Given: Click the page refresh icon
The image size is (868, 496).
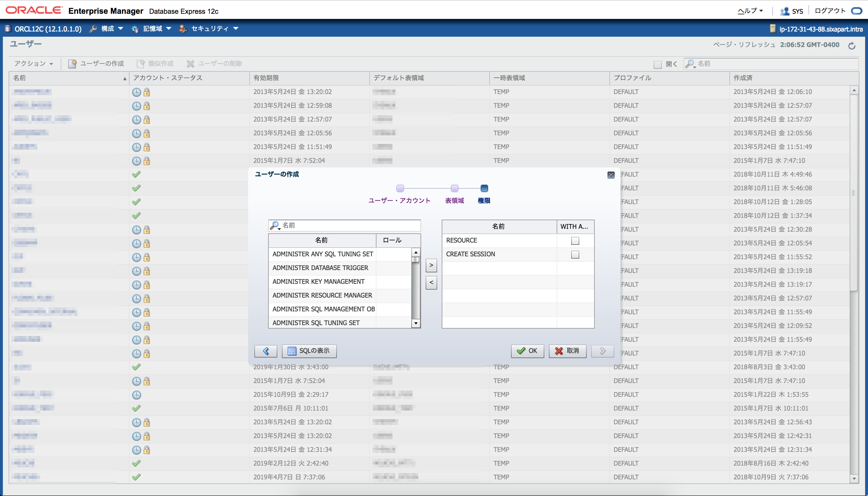Looking at the screenshot, I should (x=852, y=46).
